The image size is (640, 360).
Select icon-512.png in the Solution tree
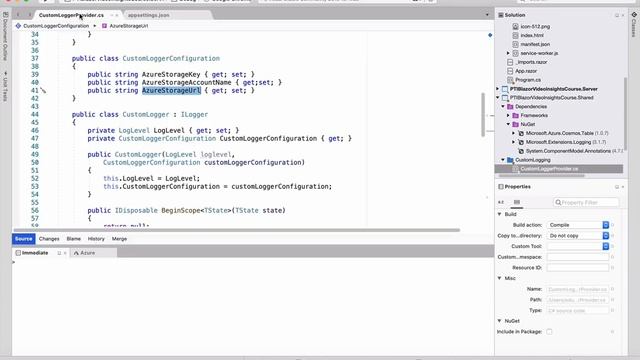[535, 27]
